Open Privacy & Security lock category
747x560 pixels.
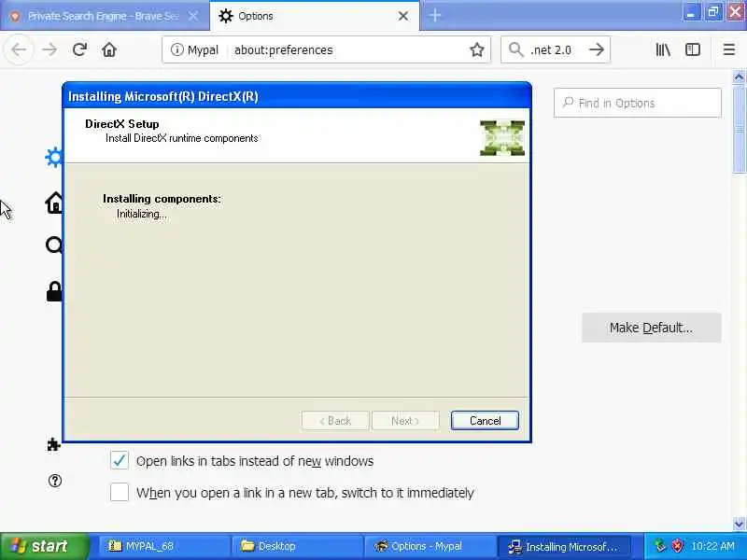tap(54, 291)
